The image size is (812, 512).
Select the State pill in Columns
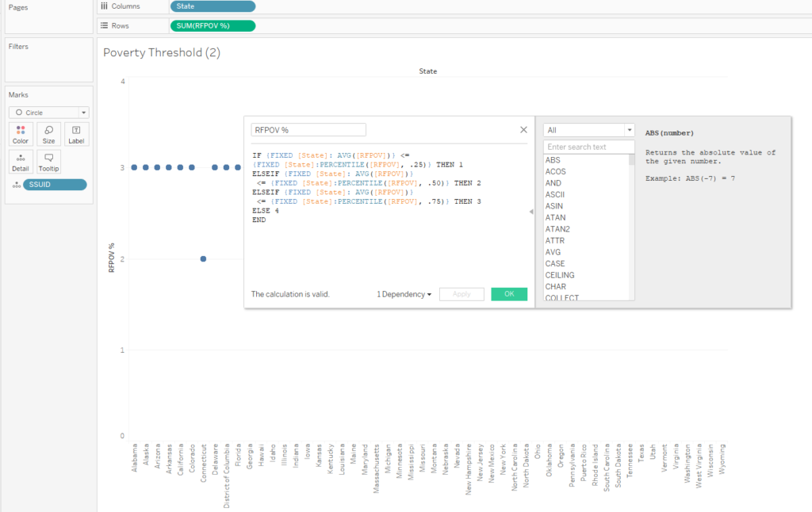point(213,6)
